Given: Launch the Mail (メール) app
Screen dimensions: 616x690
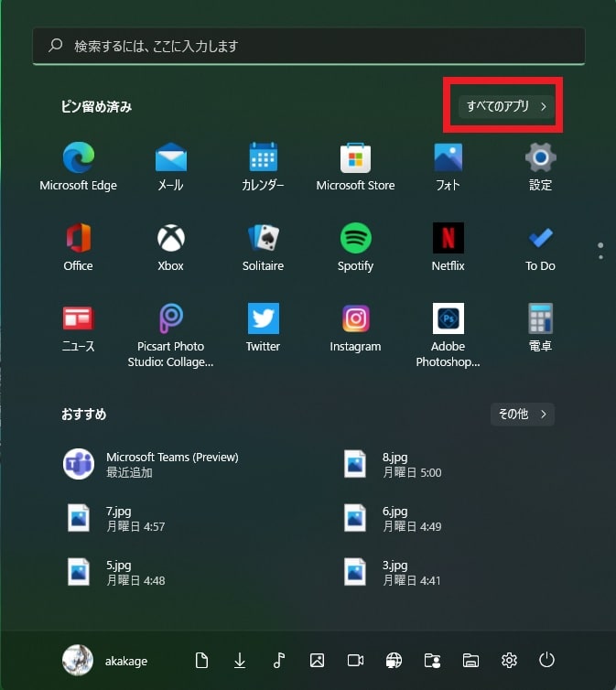Looking at the screenshot, I should pyautogui.click(x=171, y=167).
